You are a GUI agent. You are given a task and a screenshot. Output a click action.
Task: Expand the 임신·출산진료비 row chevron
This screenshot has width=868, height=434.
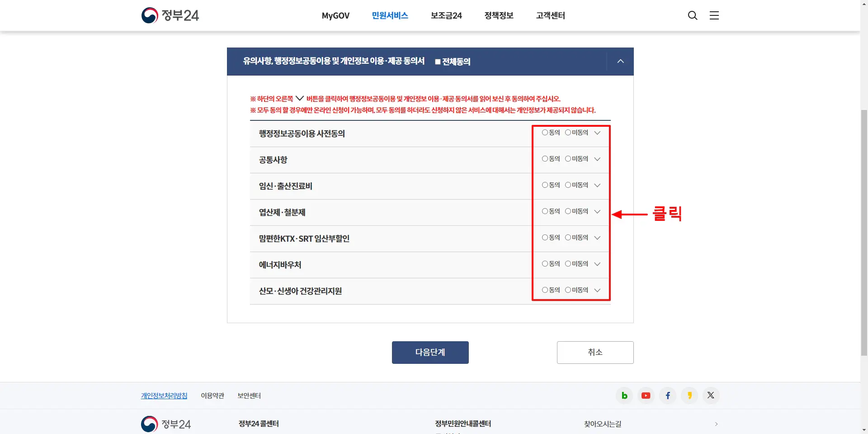597,186
